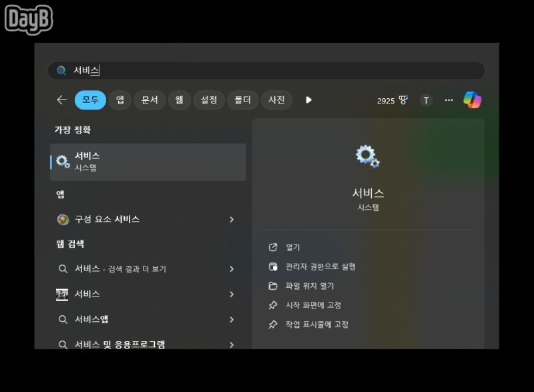Select the 모두 filter tab

[90, 100]
